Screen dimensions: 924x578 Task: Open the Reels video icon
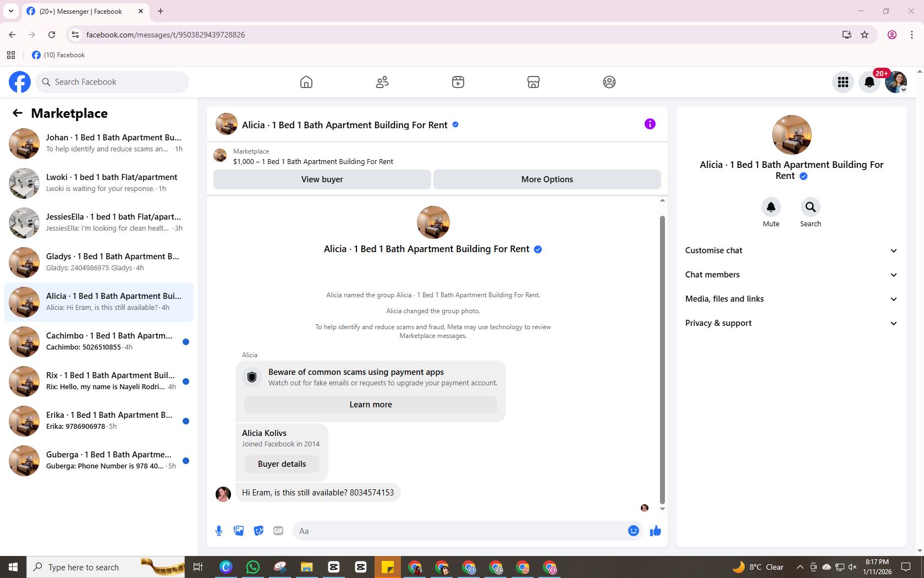coord(458,82)
